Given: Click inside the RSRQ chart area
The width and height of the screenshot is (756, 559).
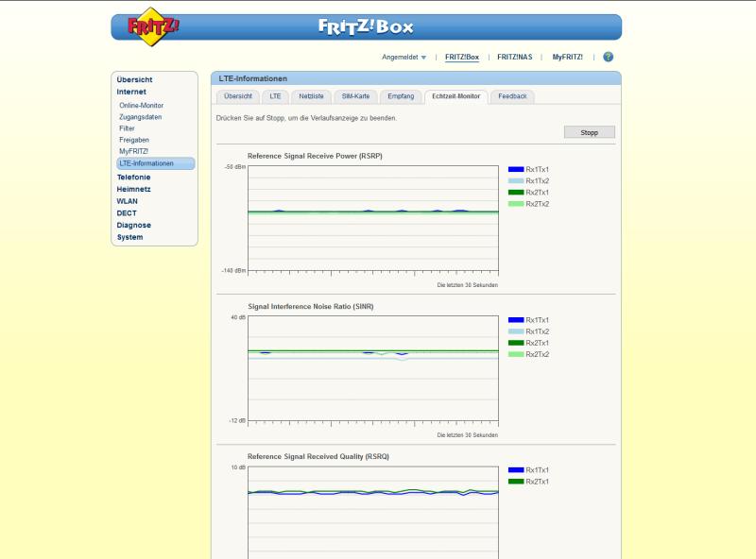Looking at the screenshot, I should coord(373,513).
